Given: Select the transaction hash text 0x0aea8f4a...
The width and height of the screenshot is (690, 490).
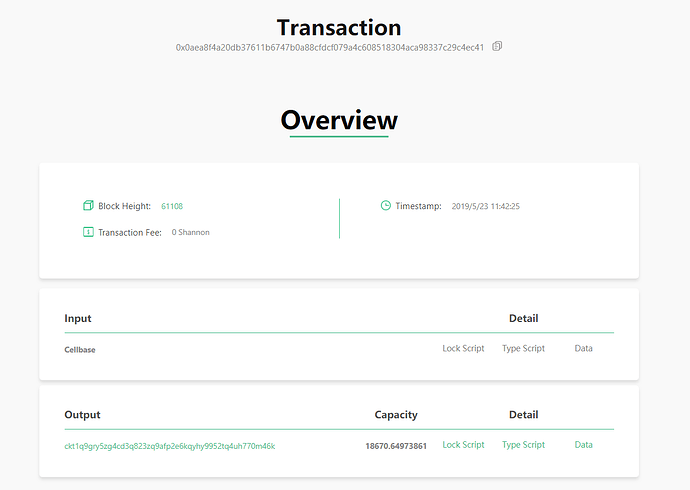Looking at the screenshot, I should point(330,48).
